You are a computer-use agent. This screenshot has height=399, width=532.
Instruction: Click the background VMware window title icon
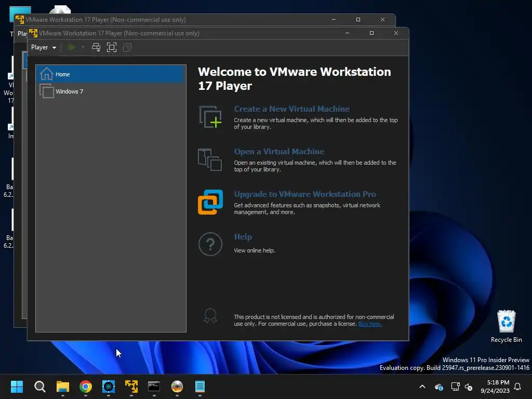pos(20,20)
